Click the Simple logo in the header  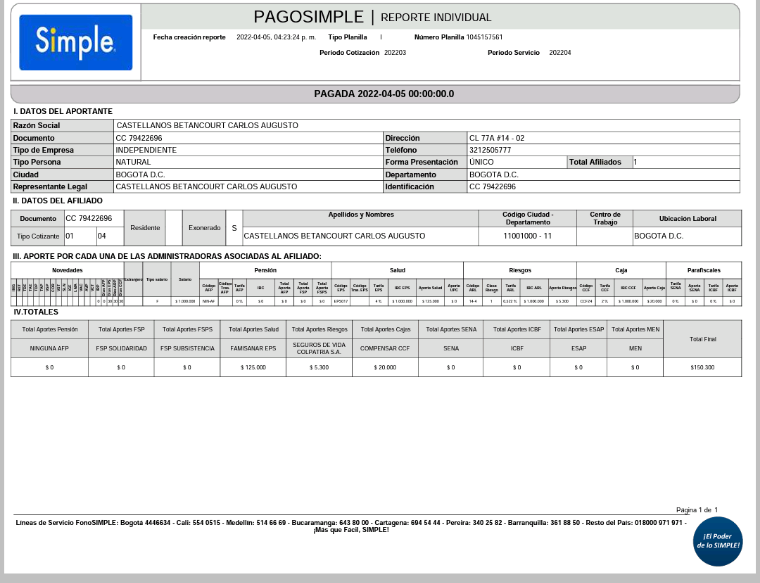[x=75, y=42]
